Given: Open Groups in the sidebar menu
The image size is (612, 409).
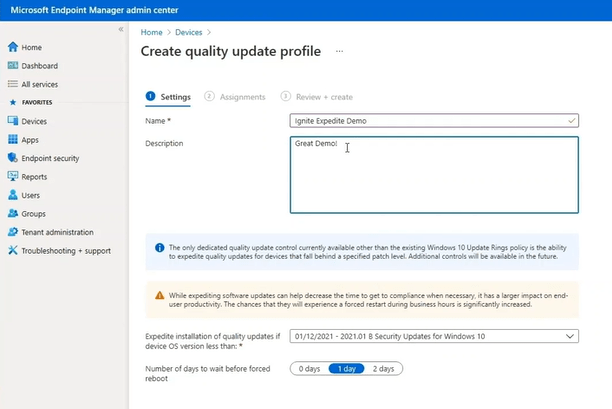Looking at the screenshot, I should (34, 214).
